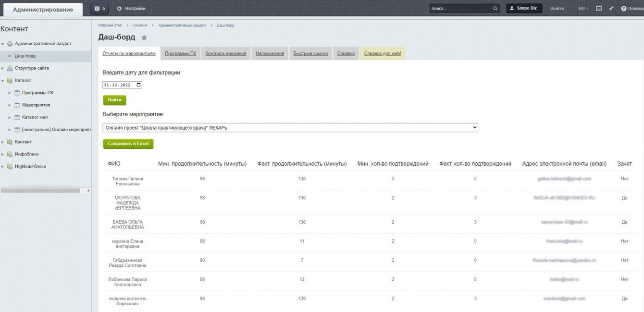Click the window layout icon near RU
This screenshot has width=644, height=312.
point(599,9)
